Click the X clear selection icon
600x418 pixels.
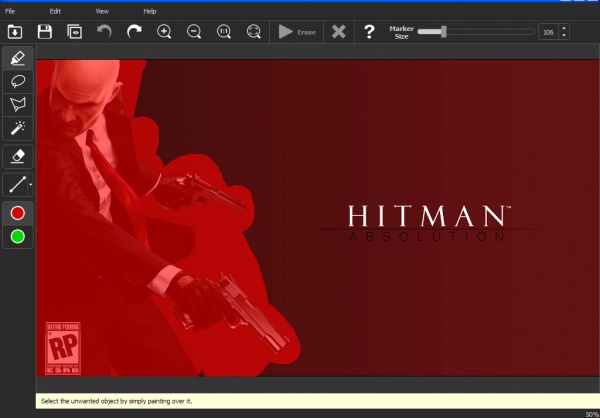pos(339,32)
